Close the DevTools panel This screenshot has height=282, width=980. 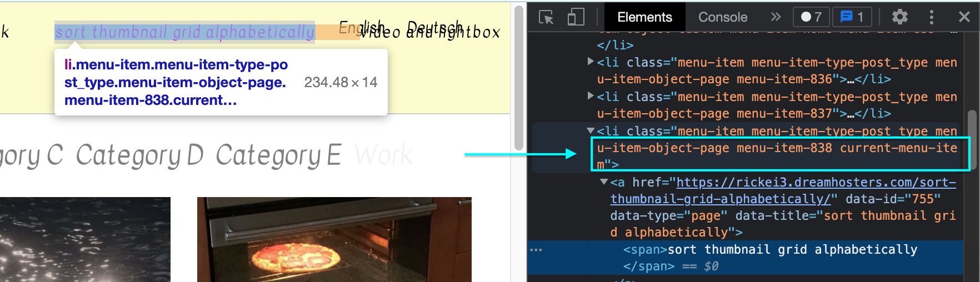coord(964,17)
